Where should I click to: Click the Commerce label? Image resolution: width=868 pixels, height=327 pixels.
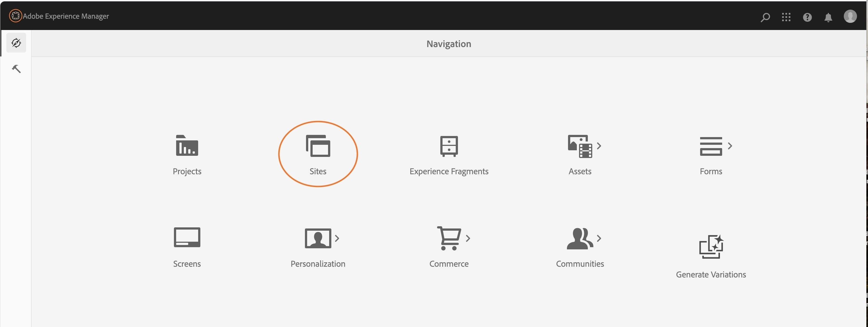pos(449,264)
